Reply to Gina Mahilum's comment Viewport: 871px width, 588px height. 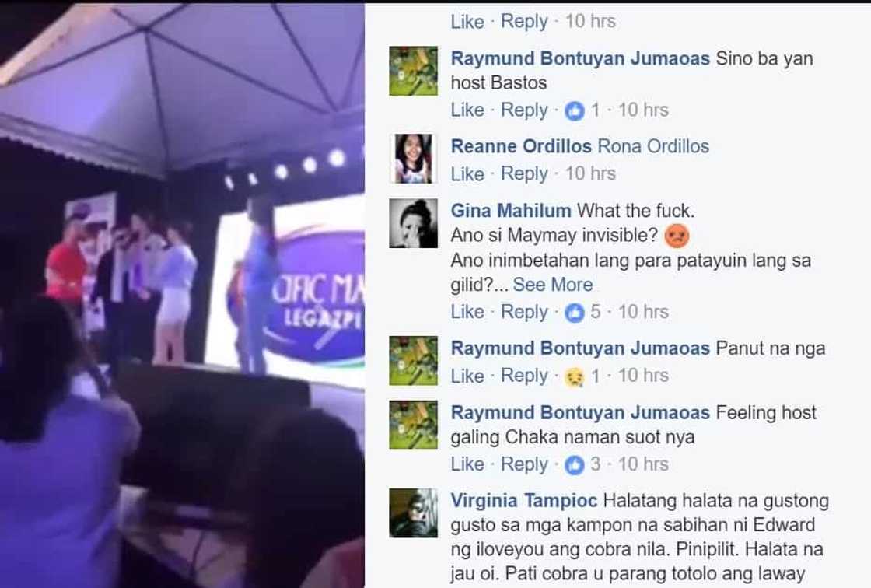(524, 312)
